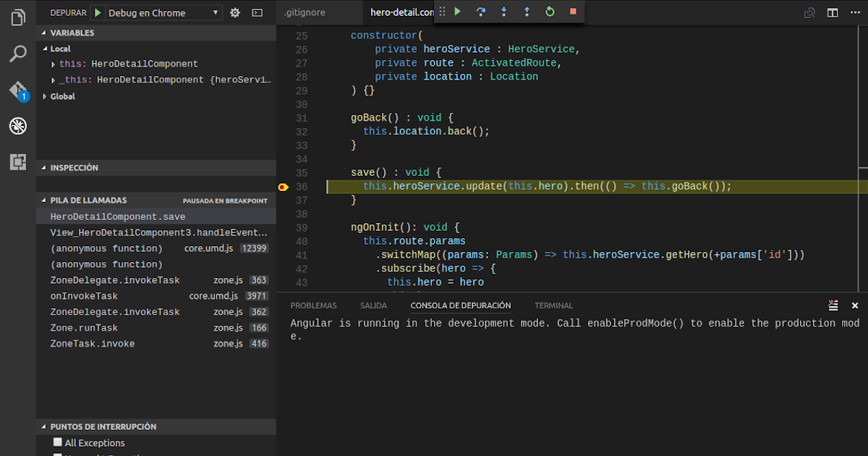Open the SALIDA panel tab
Image resolution: width=868 pixels, height=456 pixels.
(x=373, y=305)
